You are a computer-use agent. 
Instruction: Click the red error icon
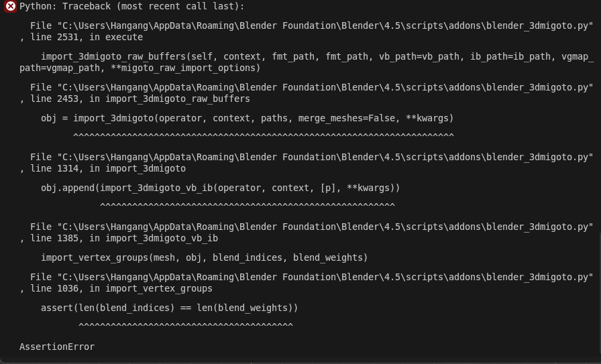[10, 6]
